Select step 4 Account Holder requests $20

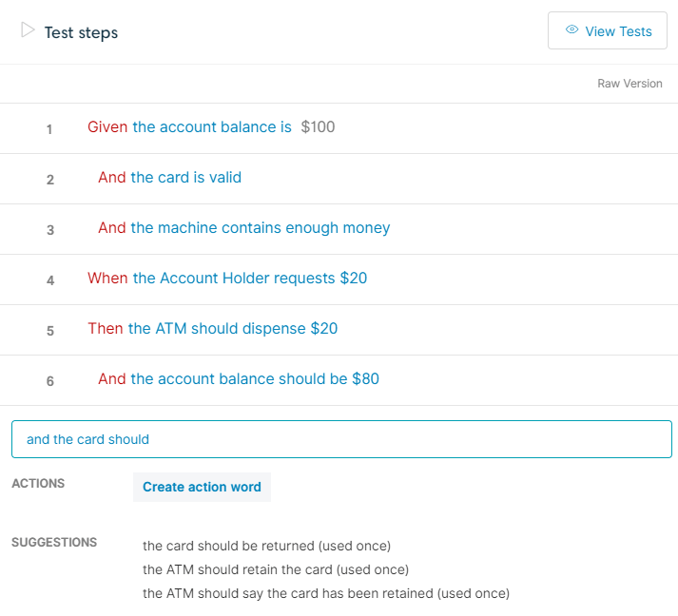pyautogui.click(x=249, y=279)
